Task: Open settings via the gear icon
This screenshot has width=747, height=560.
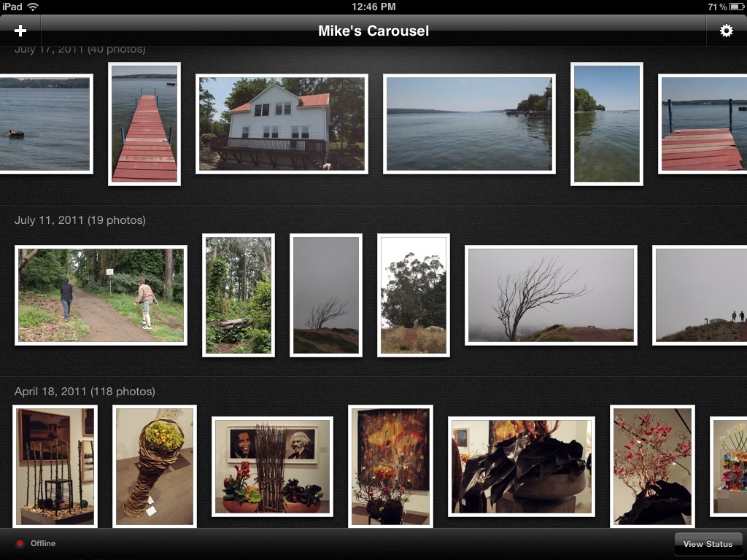Action: point(726,31)
